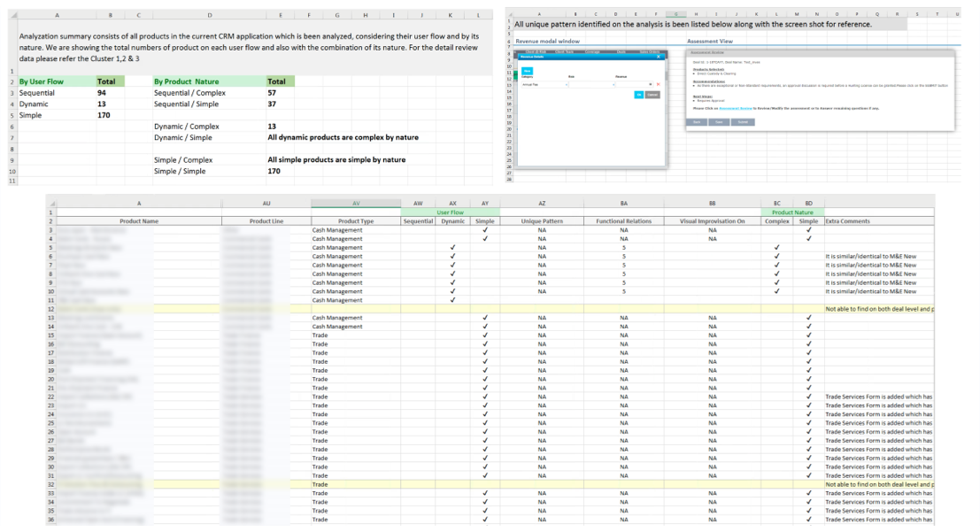Switch to the Coverage tab
The width and height of the screenshot is (980, 532).
(x=592, y=52)
